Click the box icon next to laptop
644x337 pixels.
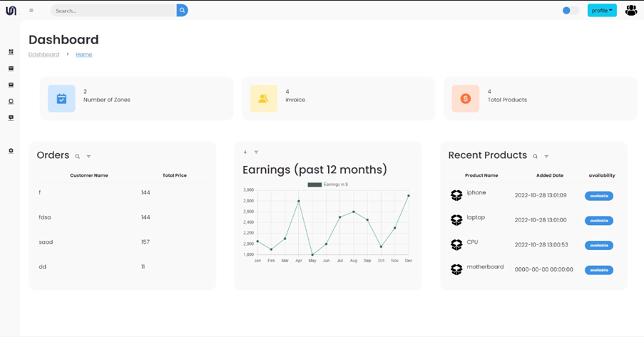[456, 220]
